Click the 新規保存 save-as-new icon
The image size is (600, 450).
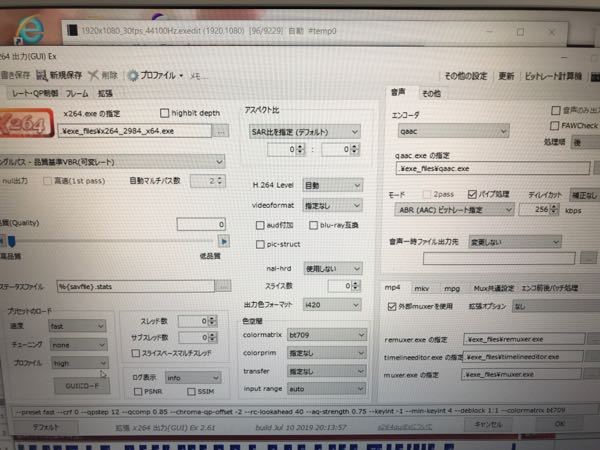tap(42, 75)
